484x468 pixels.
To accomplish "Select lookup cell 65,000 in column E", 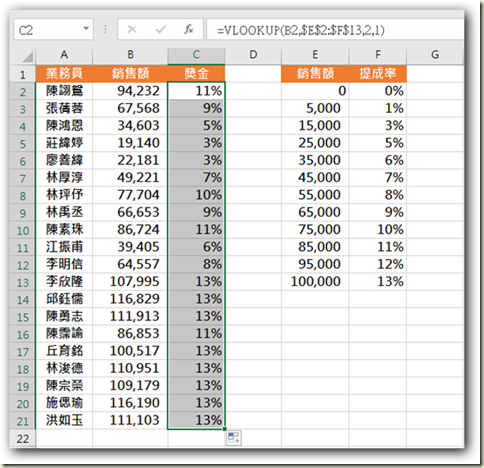I will (x=315, y=212).
